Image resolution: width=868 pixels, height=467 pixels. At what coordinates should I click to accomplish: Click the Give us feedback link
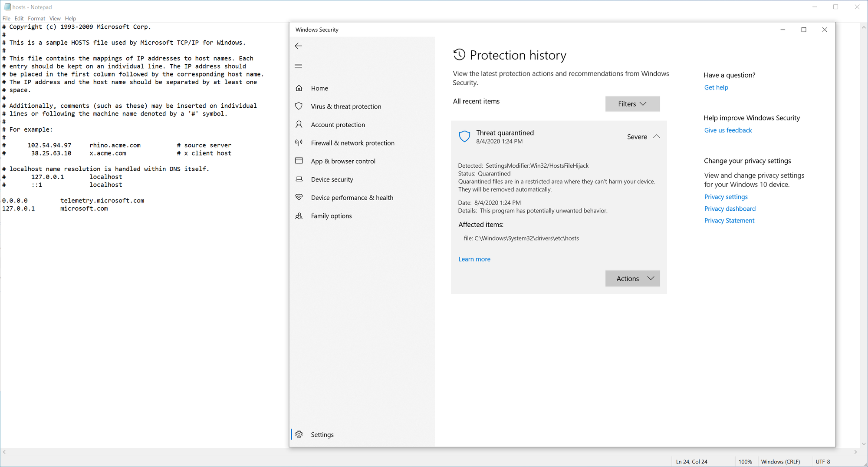(x=728, y=130)
